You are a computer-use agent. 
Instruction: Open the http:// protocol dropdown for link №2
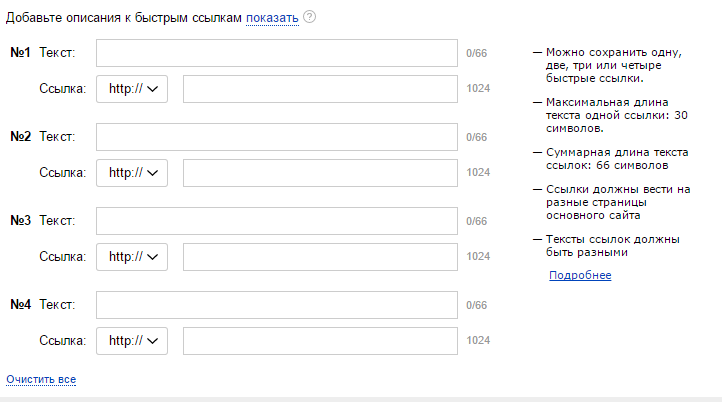pos(132,172)
